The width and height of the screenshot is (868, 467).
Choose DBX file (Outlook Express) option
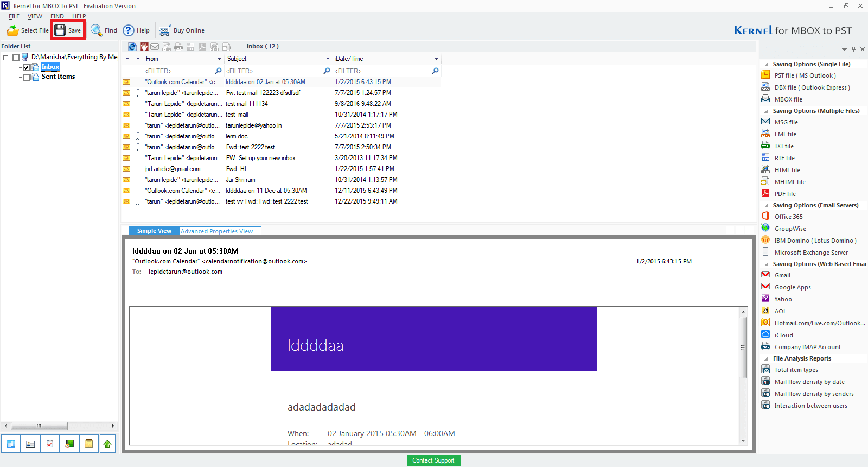point(806,87)
